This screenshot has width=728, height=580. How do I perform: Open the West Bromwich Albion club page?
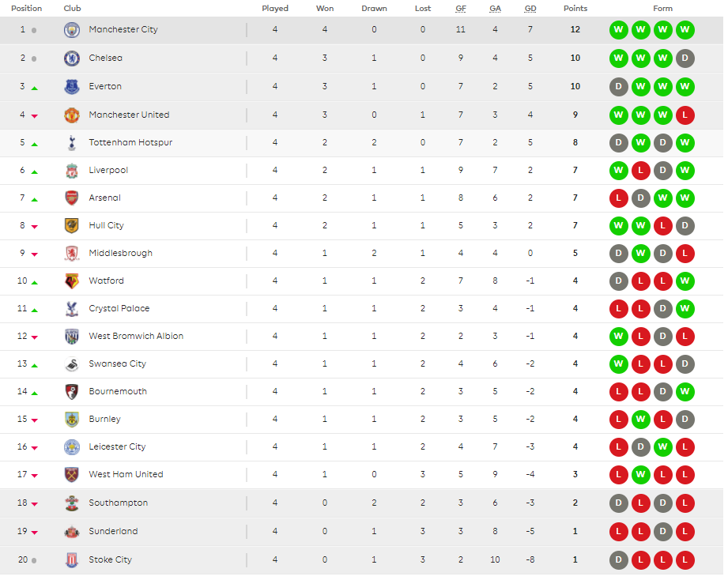[x=136, y=336]
